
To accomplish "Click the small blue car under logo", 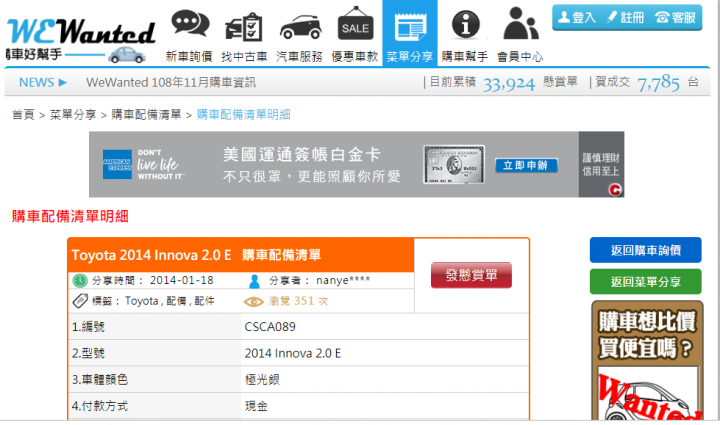I will point(127,55).
